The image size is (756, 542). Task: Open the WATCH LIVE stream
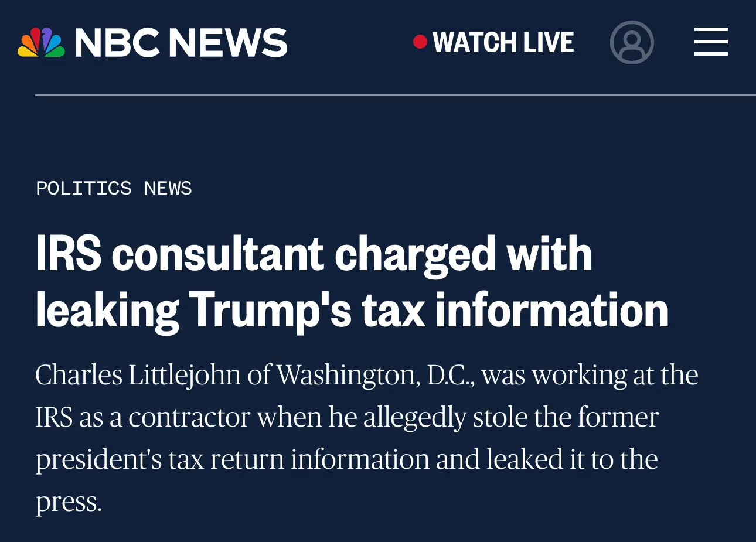click(503, 43)
